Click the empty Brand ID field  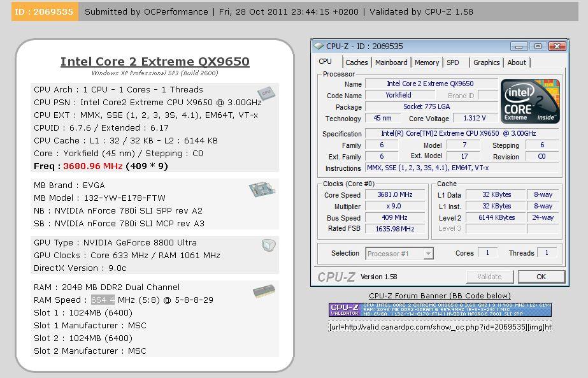coord(488,95)
